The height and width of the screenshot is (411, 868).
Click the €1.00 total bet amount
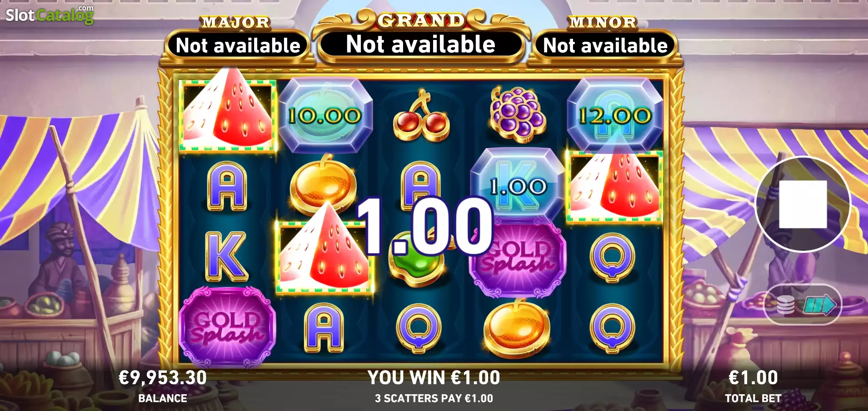pos(753,377)
